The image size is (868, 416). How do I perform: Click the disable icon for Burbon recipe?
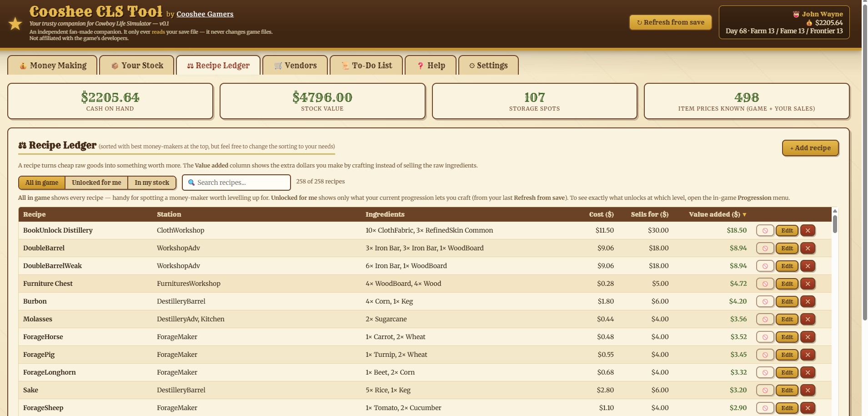[x=765, y=301]
